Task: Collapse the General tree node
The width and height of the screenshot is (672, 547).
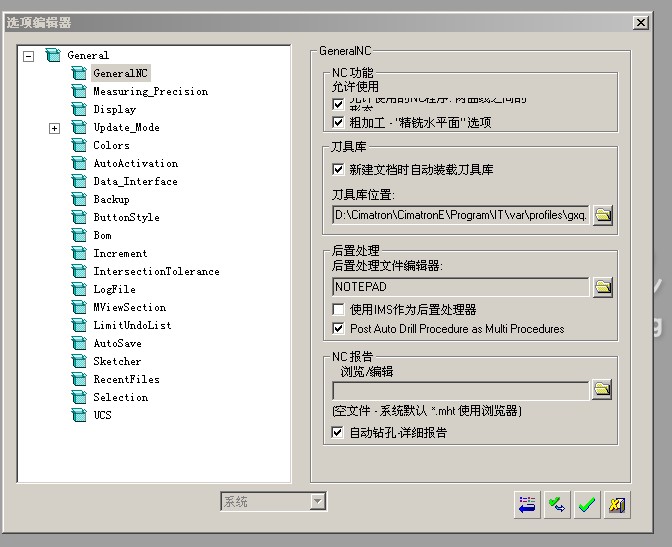Action: tap(28, 56)
